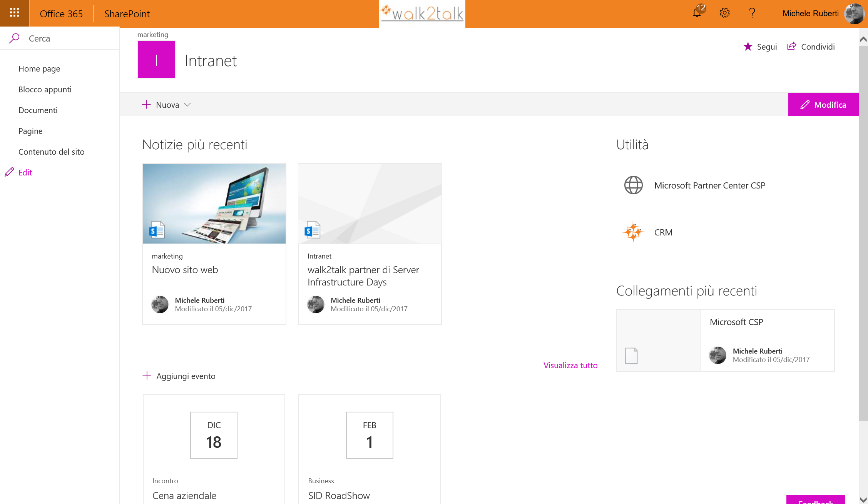Open the Nuovo sito web title
This screenshot has height=504, width=868.
pyautogui.click(x=185, y=270)
